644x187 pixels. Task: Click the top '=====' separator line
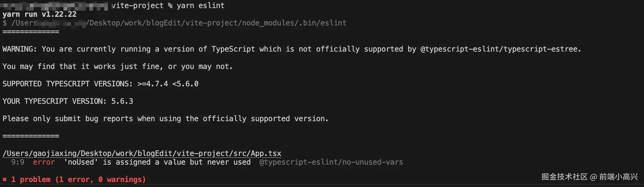coord(31,32)
